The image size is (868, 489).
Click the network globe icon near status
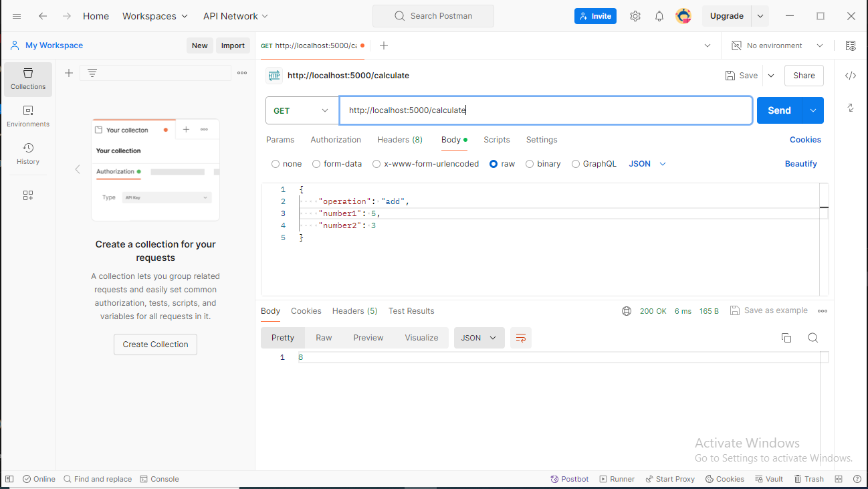pyautogui.click(x=627, y=311)
